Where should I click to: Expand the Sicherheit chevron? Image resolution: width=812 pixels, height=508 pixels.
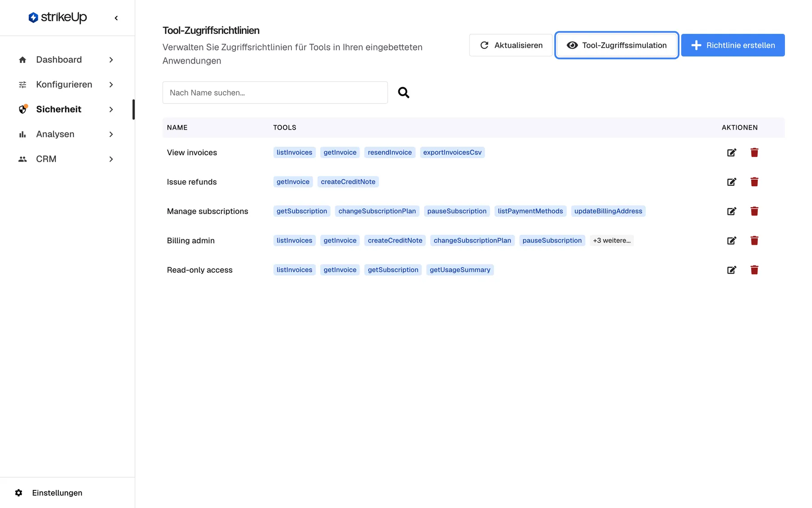[x=111, y=109]
